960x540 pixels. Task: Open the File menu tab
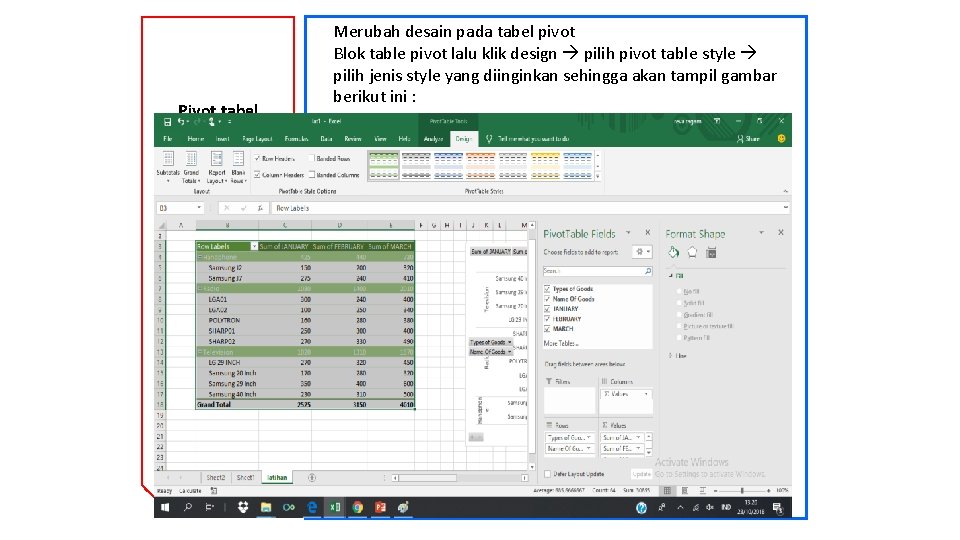[167, 139]
